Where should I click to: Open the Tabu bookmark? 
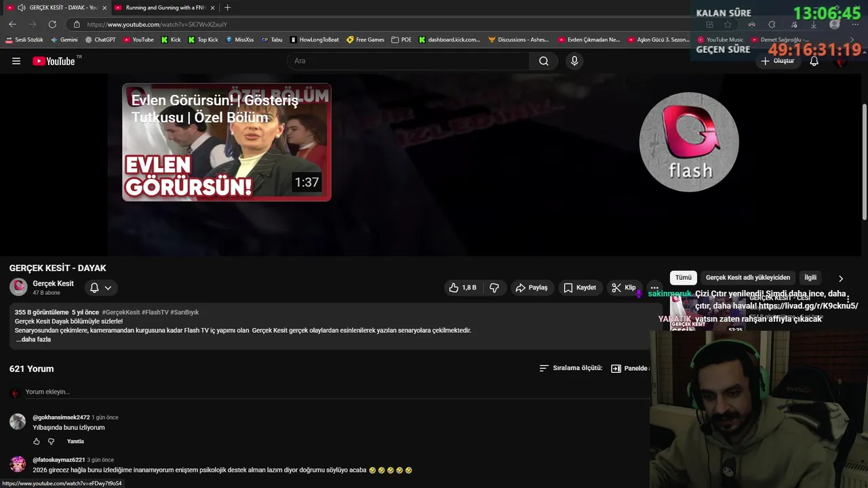click(272, 40)
